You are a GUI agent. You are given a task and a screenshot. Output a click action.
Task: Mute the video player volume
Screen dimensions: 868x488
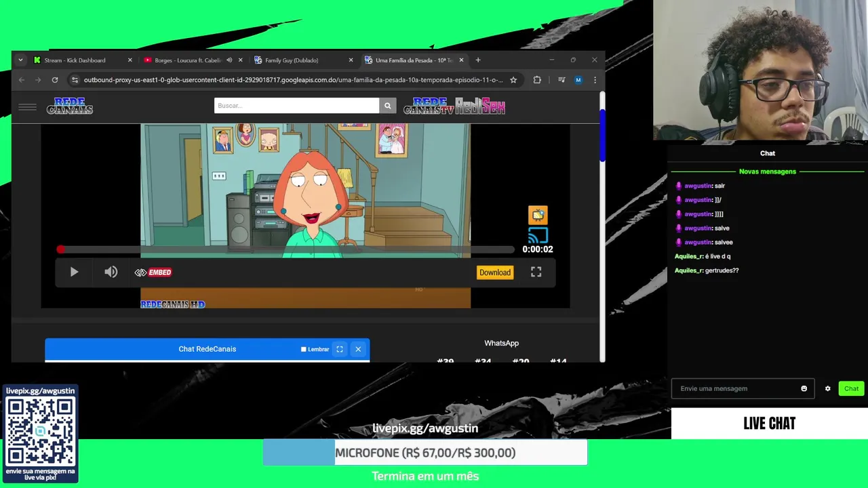click(x=111, y=272)
